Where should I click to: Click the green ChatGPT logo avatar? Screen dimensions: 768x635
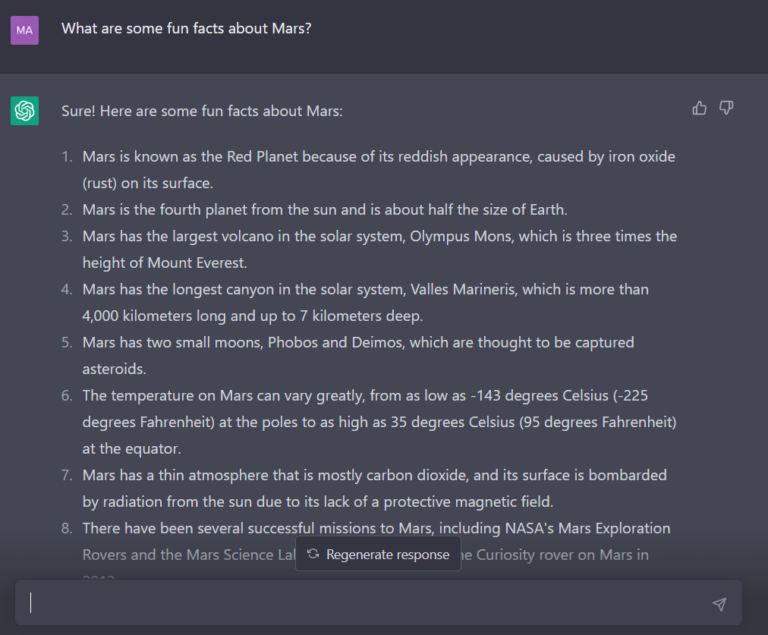pos(25,111)
